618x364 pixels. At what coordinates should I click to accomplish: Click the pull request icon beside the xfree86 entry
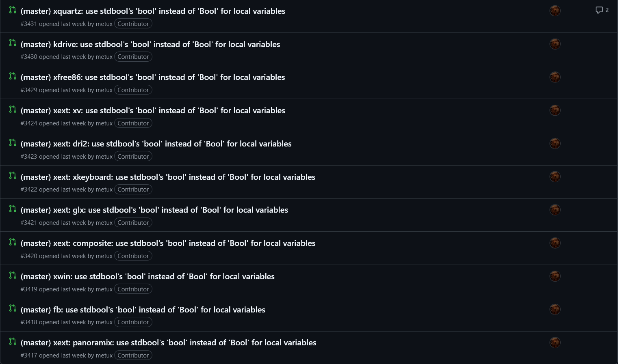13,76
